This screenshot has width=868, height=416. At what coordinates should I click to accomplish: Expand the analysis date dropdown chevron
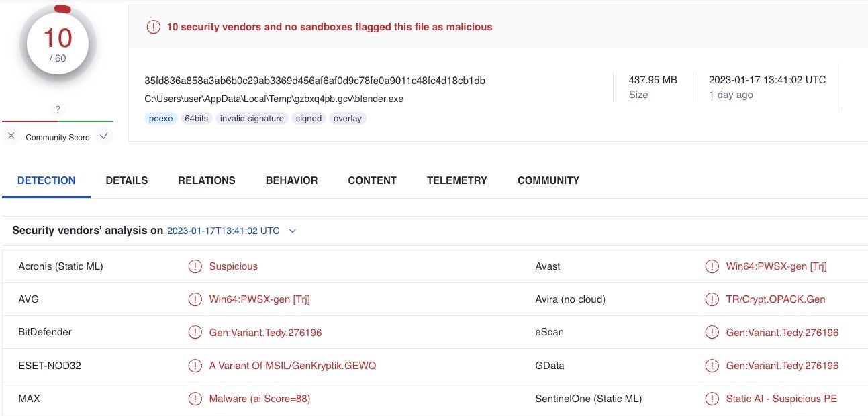coord(292,231)
